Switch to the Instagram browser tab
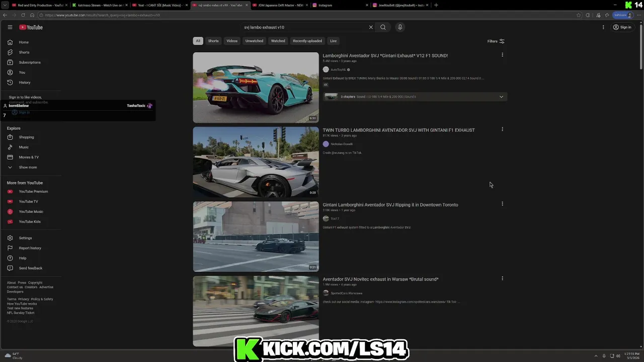The height and width of the screenshot is (362, 644). (341, 5)
